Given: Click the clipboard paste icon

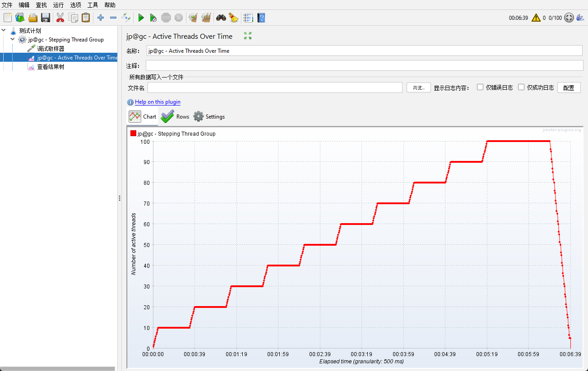Looking at the screenshot, I should pyautogui.click(x=86, y=18).
